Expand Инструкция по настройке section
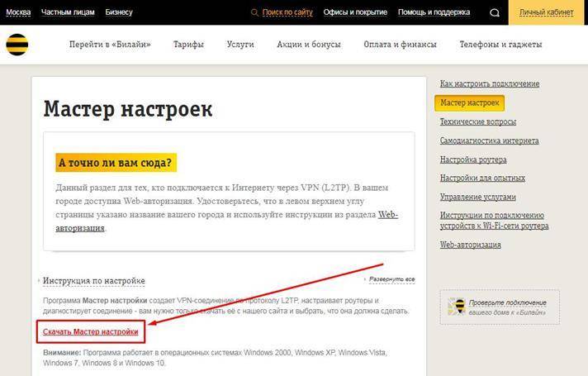The width and height of the screenshot is (588, 376). pos(94,281)
